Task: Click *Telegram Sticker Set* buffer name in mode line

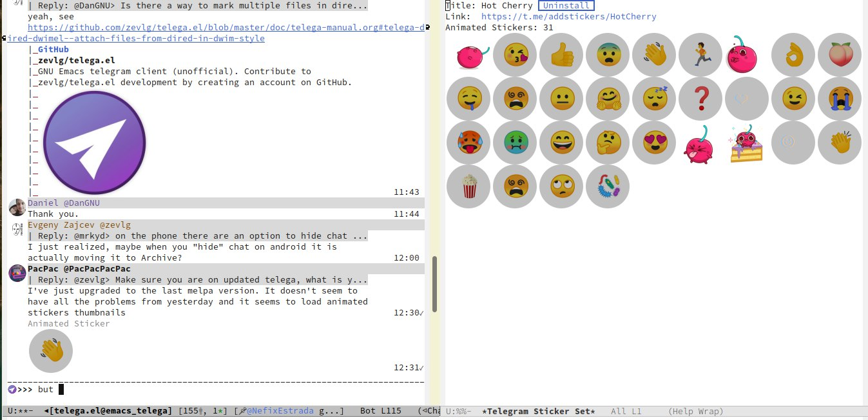Action: tap(538, 412)
